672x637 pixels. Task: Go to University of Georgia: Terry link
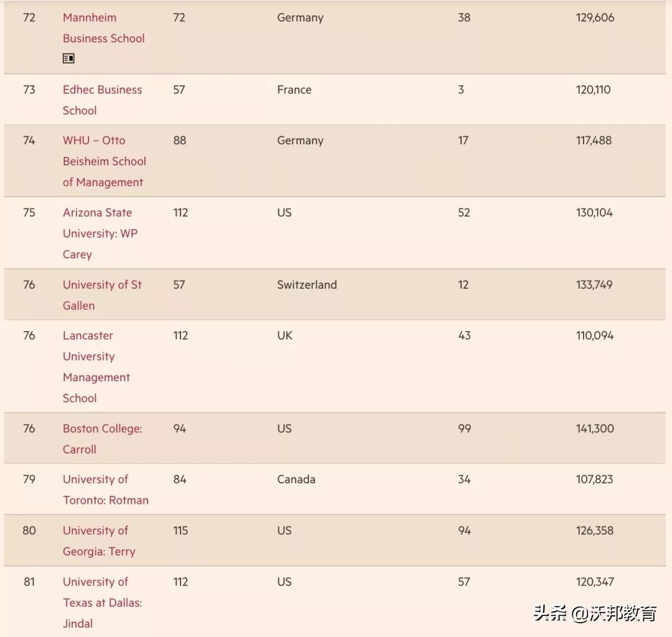[x=98, y=541]
